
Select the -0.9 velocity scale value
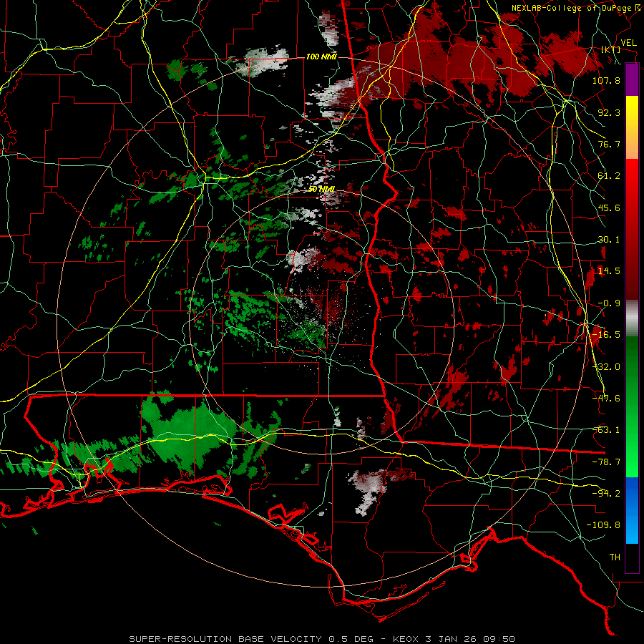tap(609, 303)
